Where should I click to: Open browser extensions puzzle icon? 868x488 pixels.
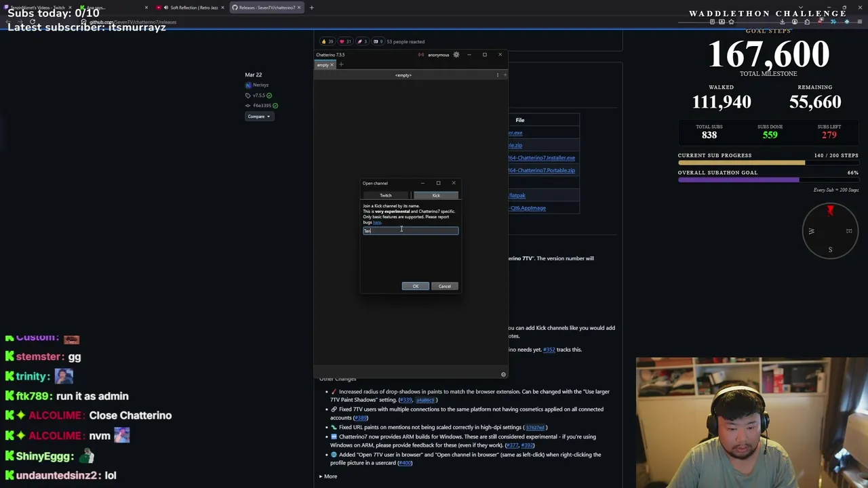pyautogui.click(x=807, y=22)
